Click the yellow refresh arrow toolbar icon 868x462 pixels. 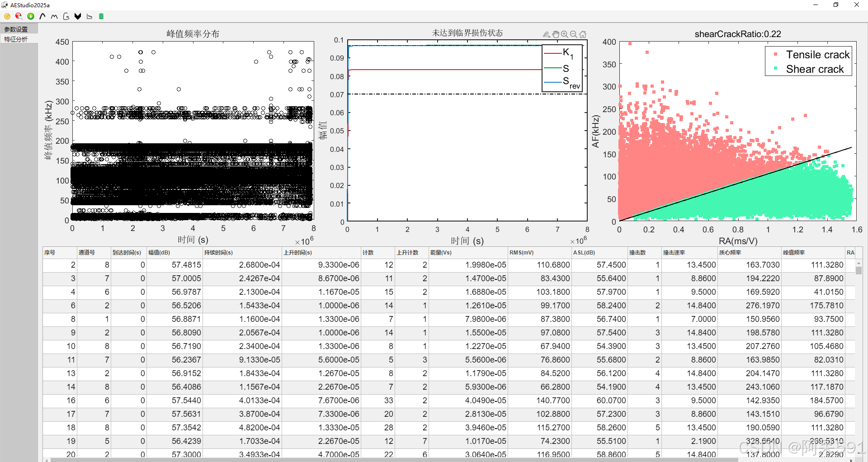(x=7, y=16)
